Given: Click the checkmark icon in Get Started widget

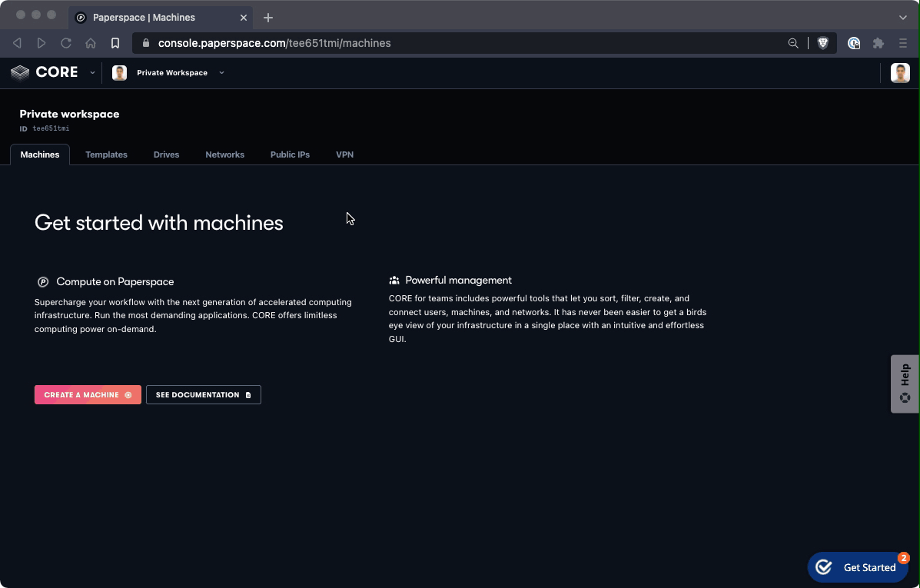Looking at the screenshot, I should point(824,567).
